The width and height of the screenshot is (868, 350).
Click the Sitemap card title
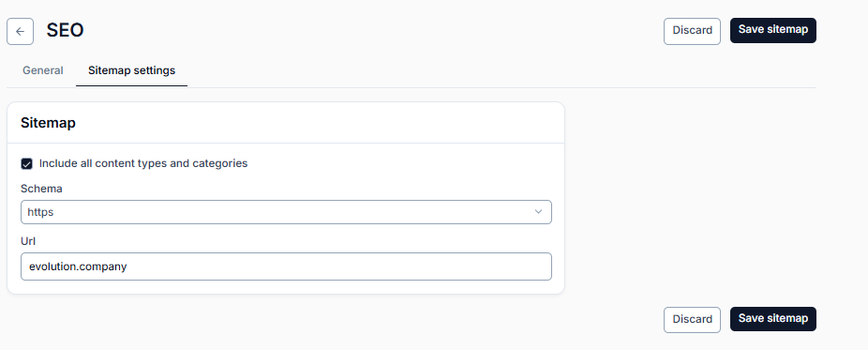click(48, 123)
